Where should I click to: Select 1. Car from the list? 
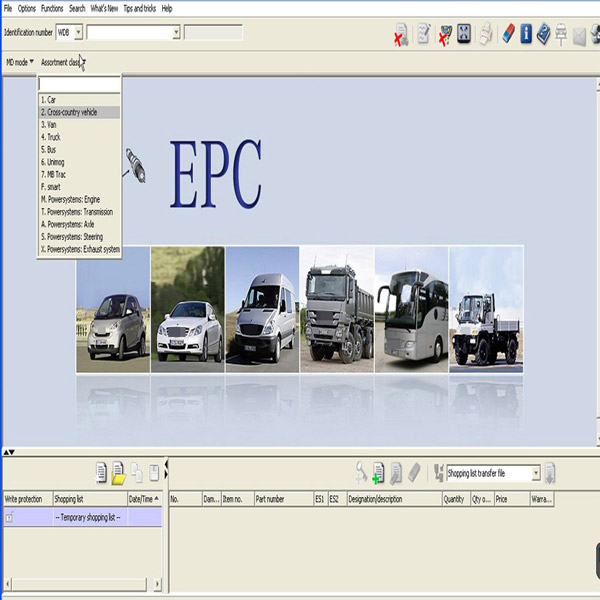[x=79, y=100]
